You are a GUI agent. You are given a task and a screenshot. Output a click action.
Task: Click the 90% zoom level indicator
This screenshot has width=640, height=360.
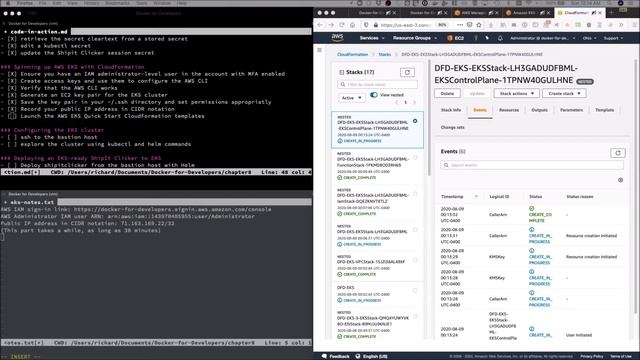[x=442, y=25]
